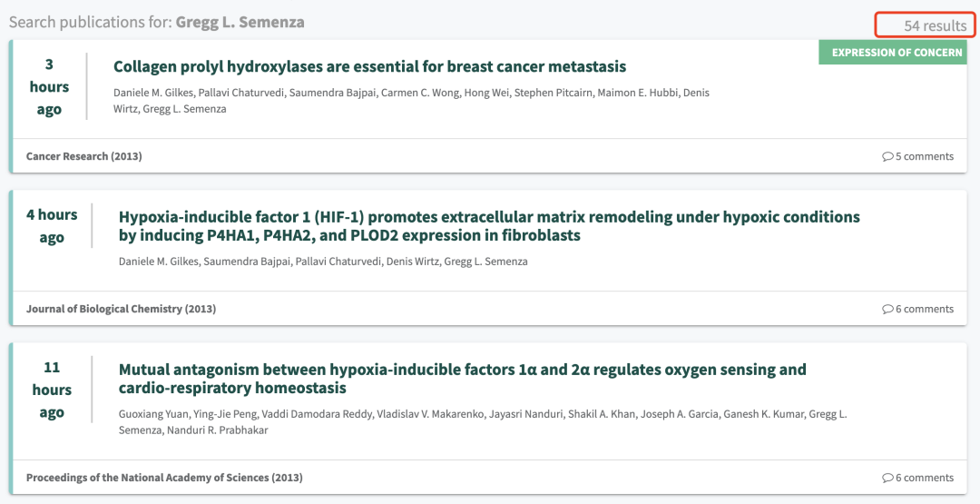Click comment bubble icon on Proceedings of the National Academy of Sciences entry
The image size is (980, 504).
pyautogui.click(x=887, y=478)
